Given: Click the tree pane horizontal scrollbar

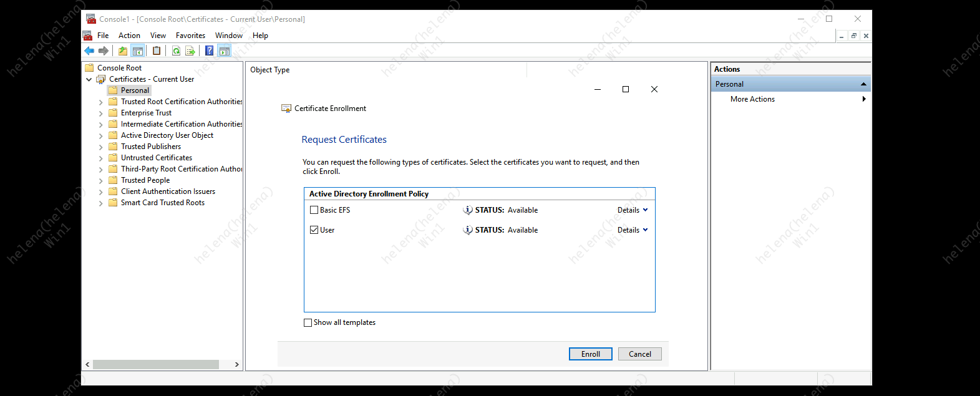Looking at the screenshot, I should click(156, 364).
